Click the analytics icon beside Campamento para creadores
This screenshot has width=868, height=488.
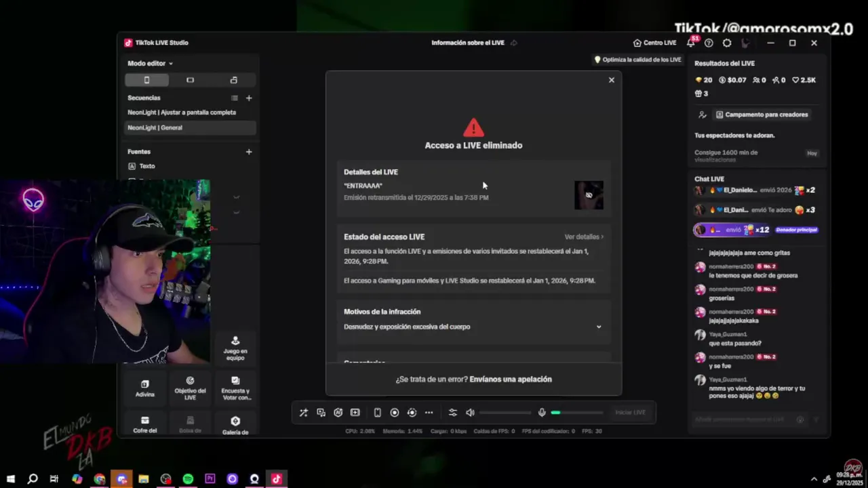(x=703, y=115)
